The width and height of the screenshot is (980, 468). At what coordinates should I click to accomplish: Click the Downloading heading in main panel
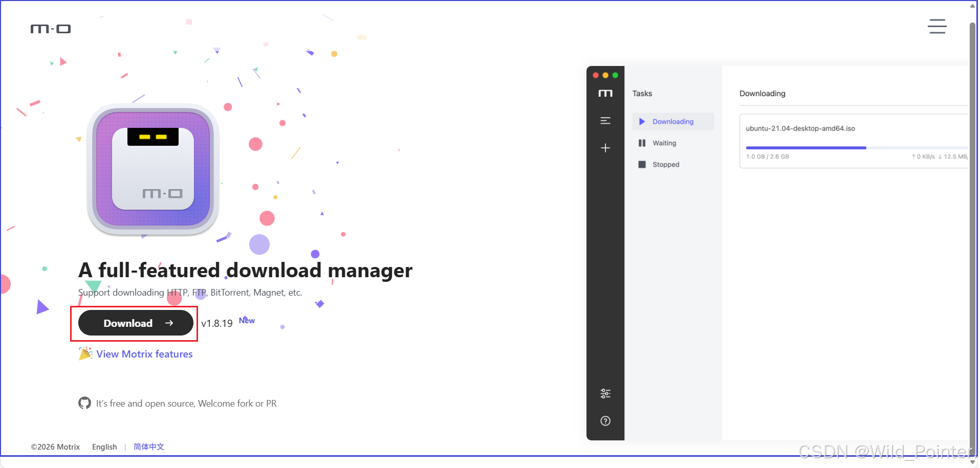click(x=762, y=94)
